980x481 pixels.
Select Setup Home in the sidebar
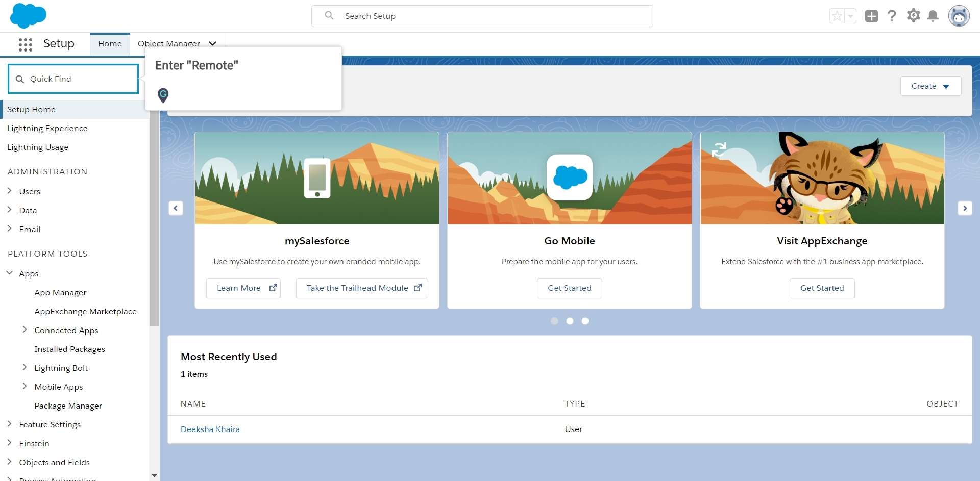(75, 109)
